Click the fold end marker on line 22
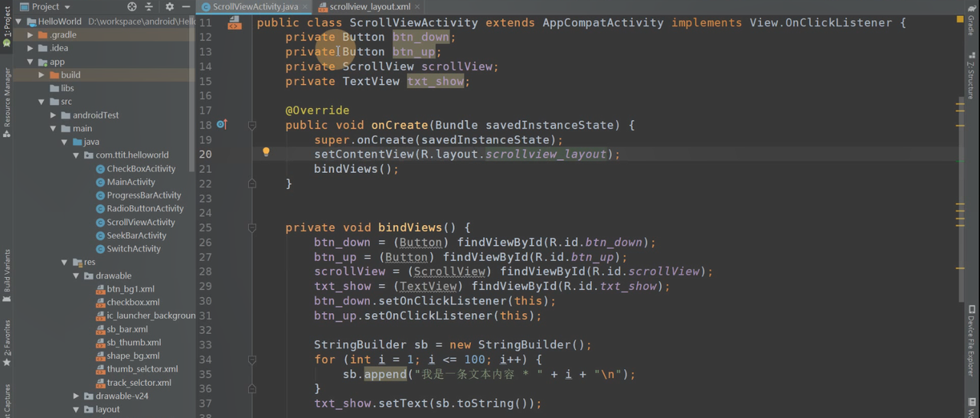The image size is (980, 418). [252, 183]
